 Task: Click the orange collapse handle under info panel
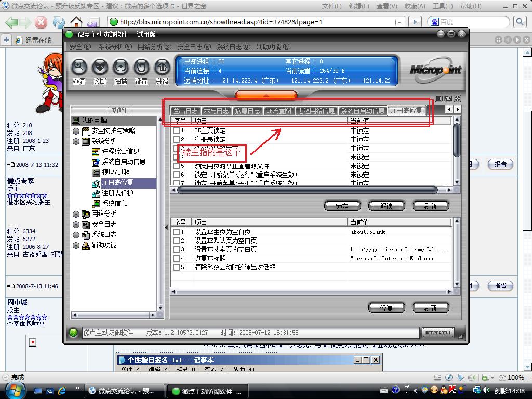(265, 96)
